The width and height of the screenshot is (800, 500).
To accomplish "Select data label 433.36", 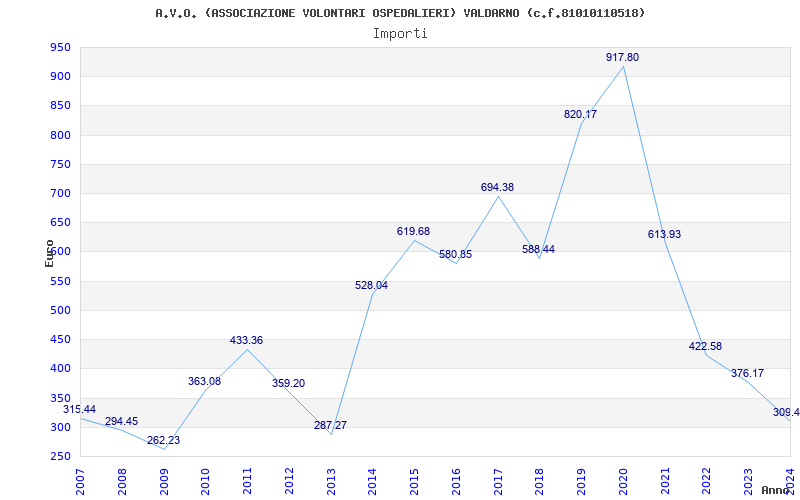I will (x=246, y=340).
